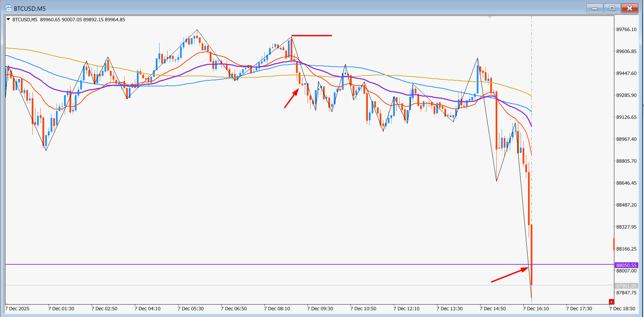Close the BTCUSD,M5 chart window
Screen dimensions: 644x317
(x=630, y=8)
